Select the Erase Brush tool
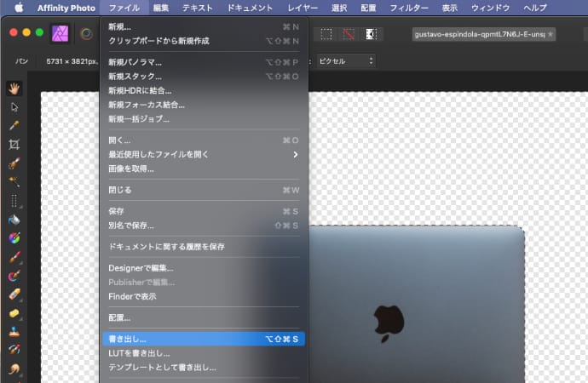This screenshot has height=383, width=588. [x=14, y=294]
